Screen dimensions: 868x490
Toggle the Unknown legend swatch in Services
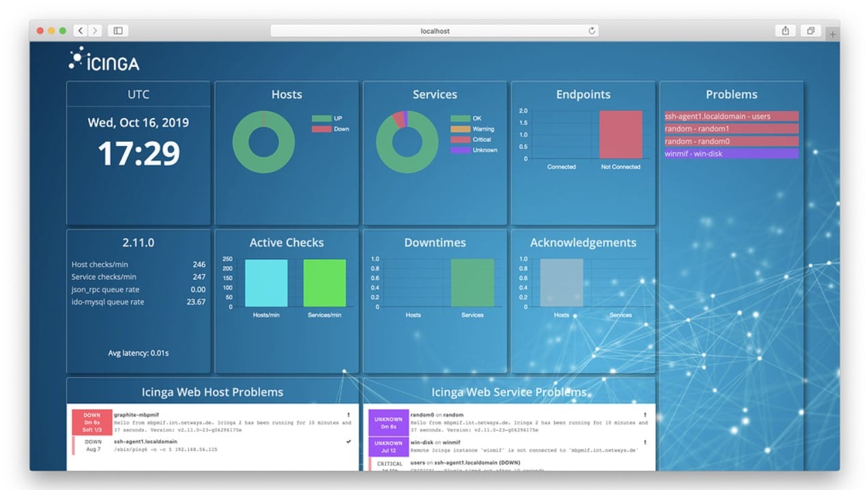click(461, 149)
